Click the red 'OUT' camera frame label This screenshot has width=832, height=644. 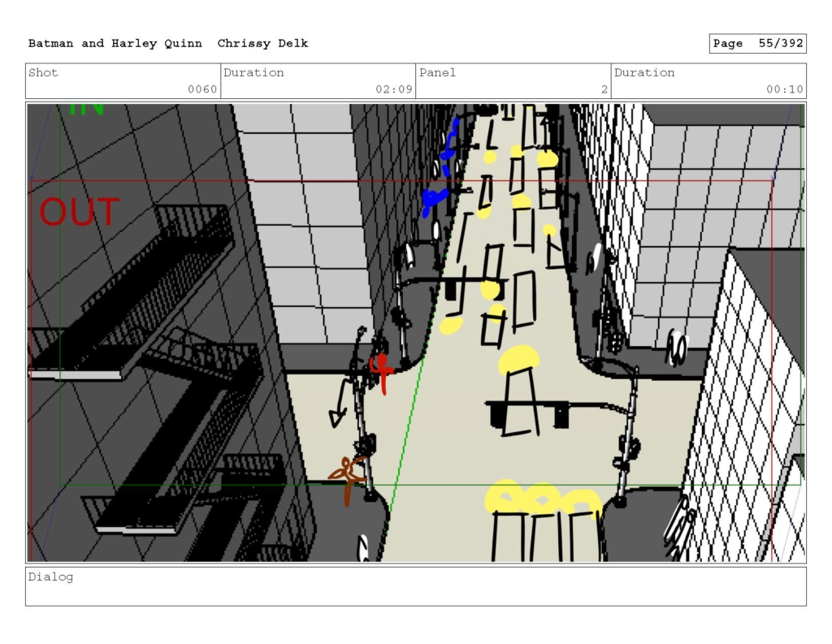tap(80, 212)
